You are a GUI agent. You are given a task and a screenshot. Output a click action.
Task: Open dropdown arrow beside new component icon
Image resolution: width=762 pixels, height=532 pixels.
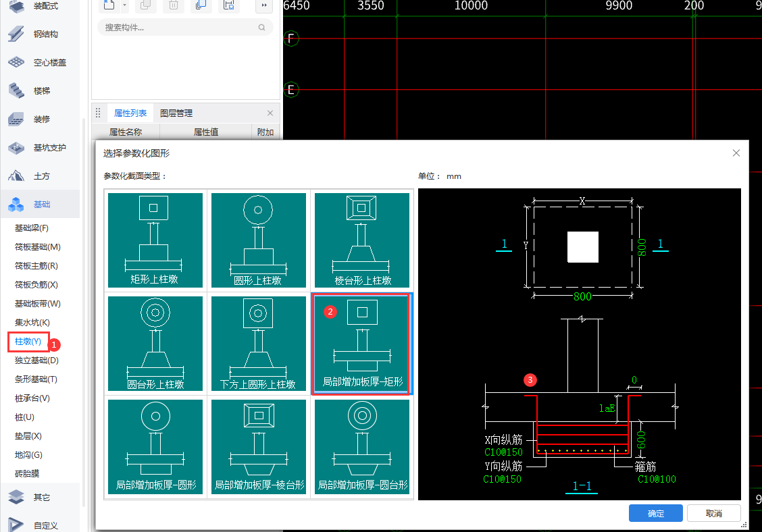pos(125,5)
